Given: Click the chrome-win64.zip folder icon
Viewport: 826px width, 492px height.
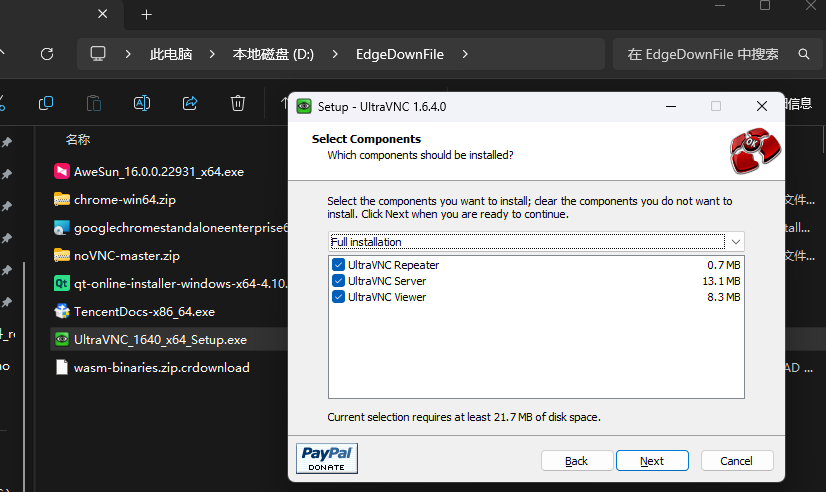Looking at the screenshot, I should click(x=62, y=199).
